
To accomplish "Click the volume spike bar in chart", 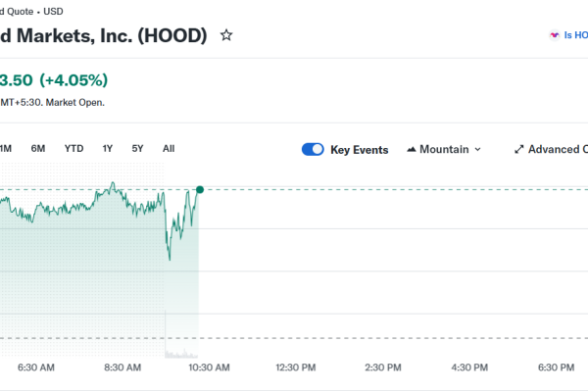I will [x=166, y=333].
